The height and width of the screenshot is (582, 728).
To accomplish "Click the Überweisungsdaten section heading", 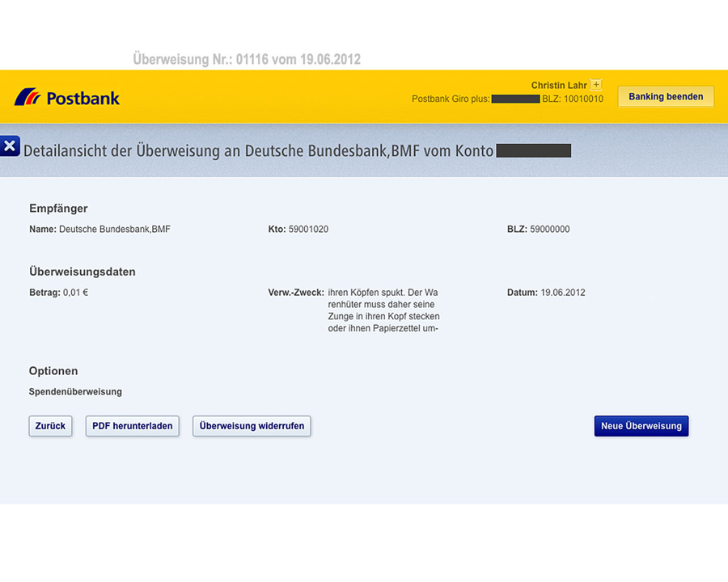I will coord(83,272).
